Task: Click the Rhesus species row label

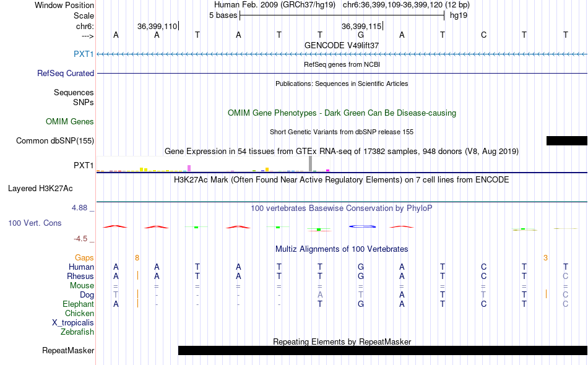Action: [80, 276]
